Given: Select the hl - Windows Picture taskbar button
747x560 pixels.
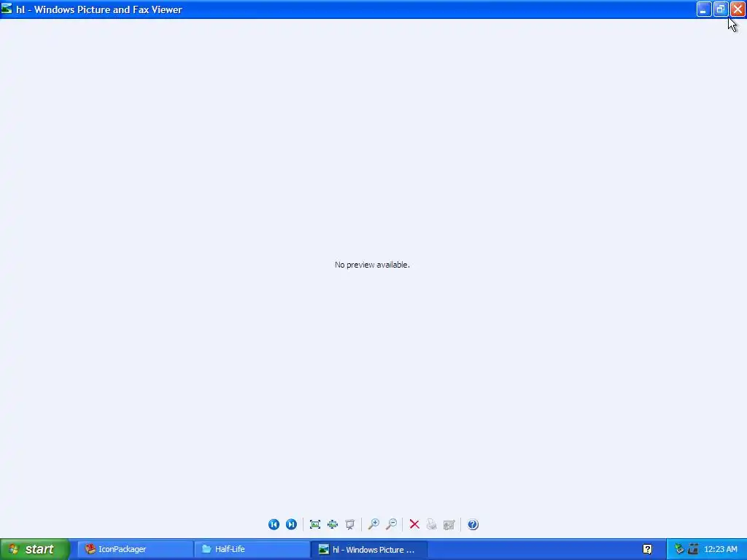Looking at the screenshot, I should click(368, 549).
